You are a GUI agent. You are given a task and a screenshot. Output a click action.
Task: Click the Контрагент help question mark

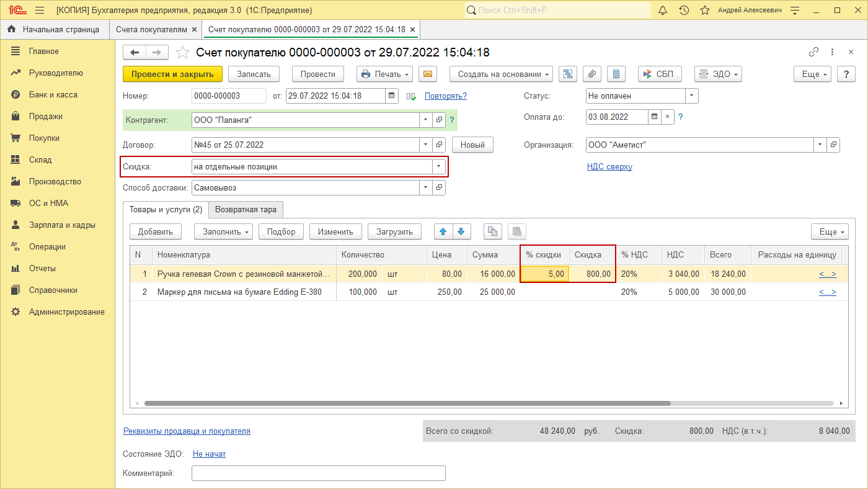[x=452, y=120]
